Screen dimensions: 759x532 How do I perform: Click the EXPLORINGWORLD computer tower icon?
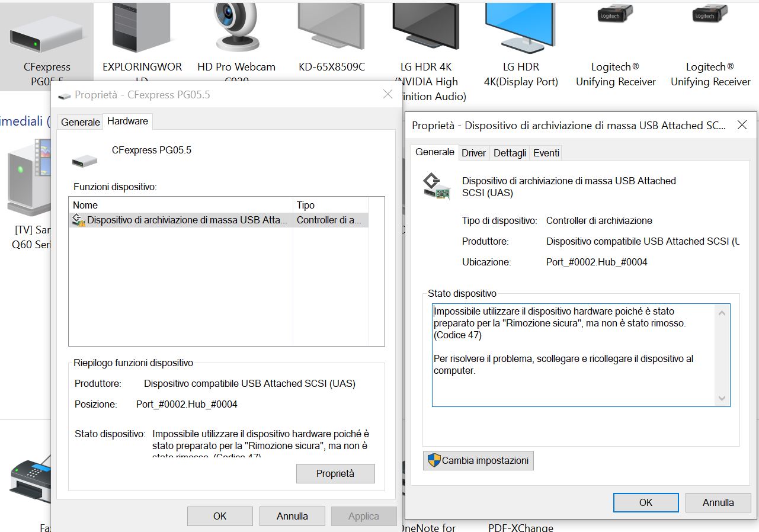(x=142, y=27)
